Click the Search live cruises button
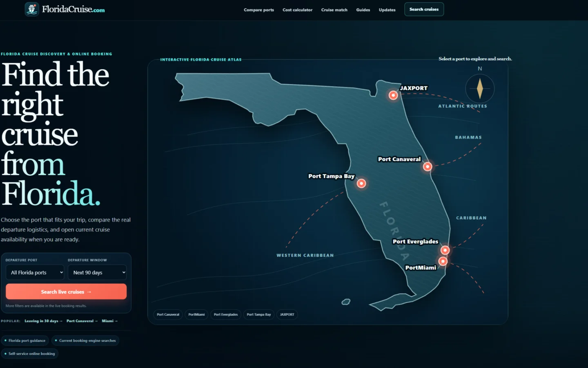Viewport: 588px width, 368px height. (66, 292)
